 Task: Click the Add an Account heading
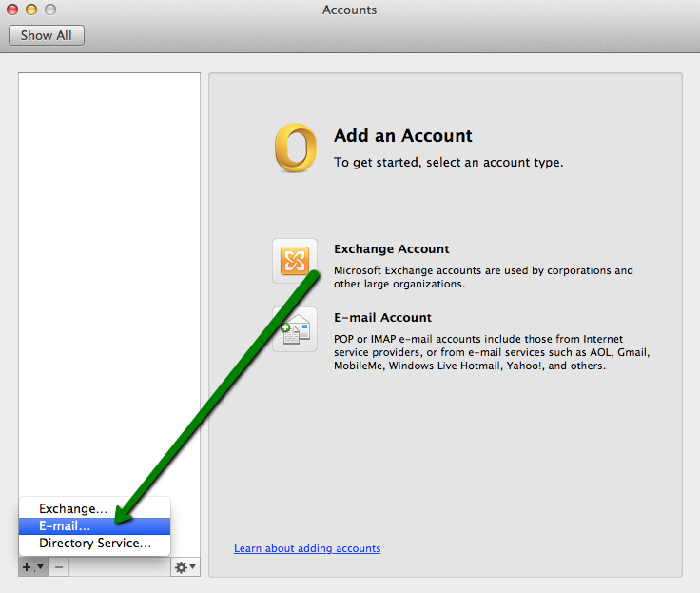pos(402,136)
